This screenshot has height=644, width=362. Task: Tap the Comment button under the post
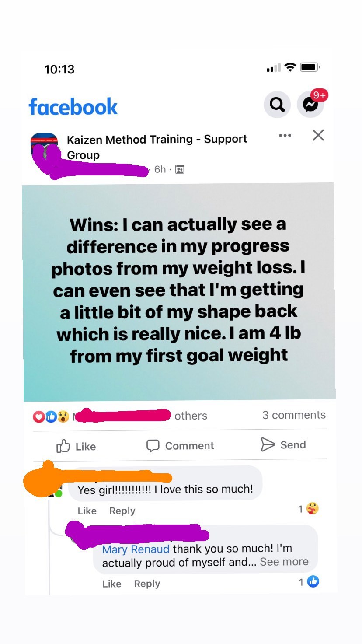click(180, 446)
